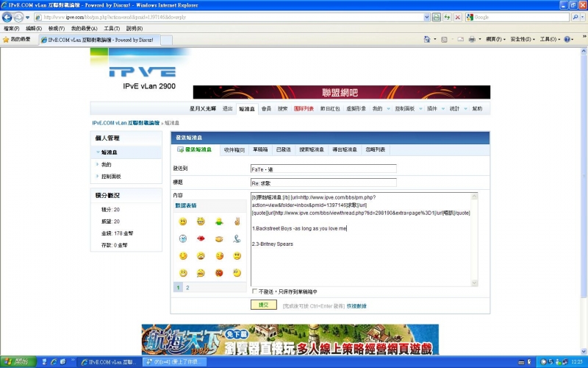Open dropdown arrow next to Printer icon
Screen dimensions: 588x368
pos(480,39)
